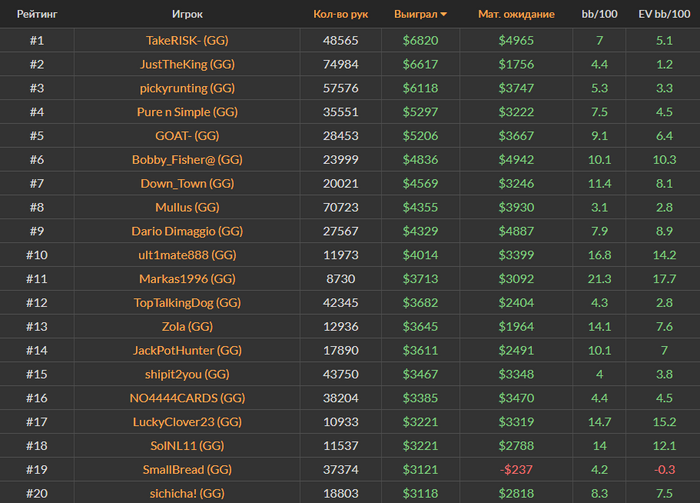Image resolution: width=700 pixels, height=503 pixels.
Task: Open Markas1996 (GG) player stats
Action: 187,279
